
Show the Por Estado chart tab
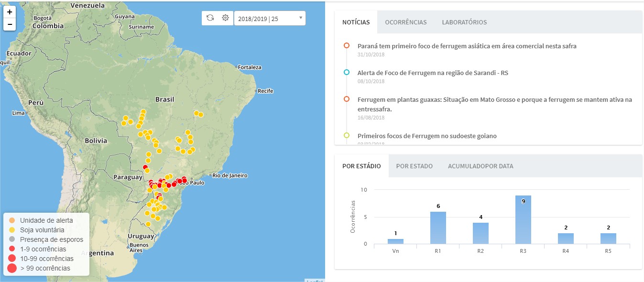coord(414,166)
